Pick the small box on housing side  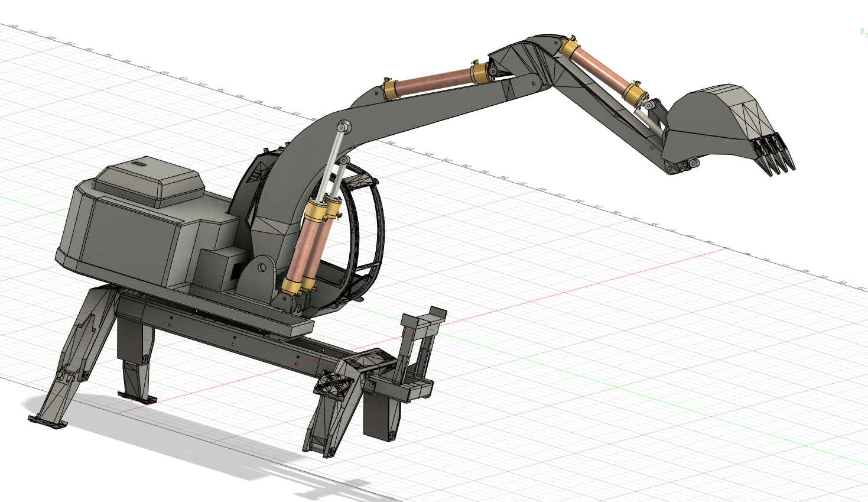coord(219,269)
